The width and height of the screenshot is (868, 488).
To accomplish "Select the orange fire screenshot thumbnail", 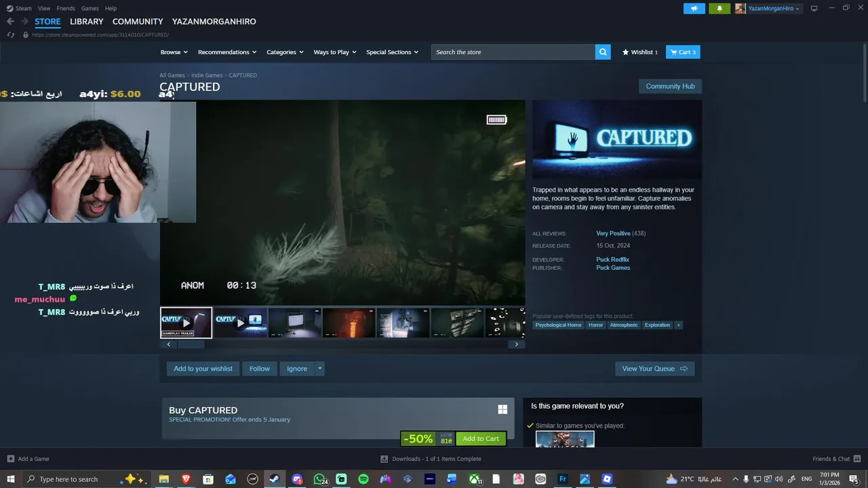I will pos(349,323).
